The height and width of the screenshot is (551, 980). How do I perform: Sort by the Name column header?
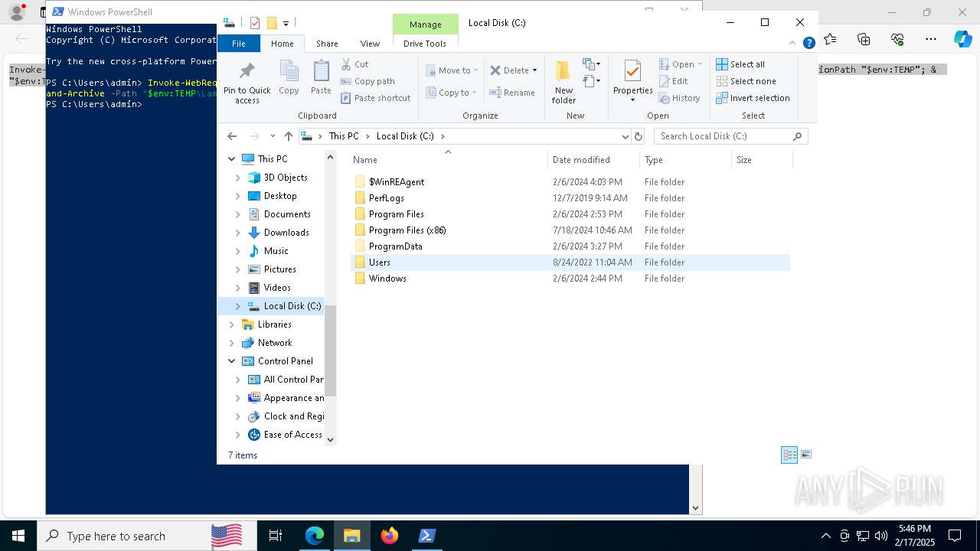(449, 159)
